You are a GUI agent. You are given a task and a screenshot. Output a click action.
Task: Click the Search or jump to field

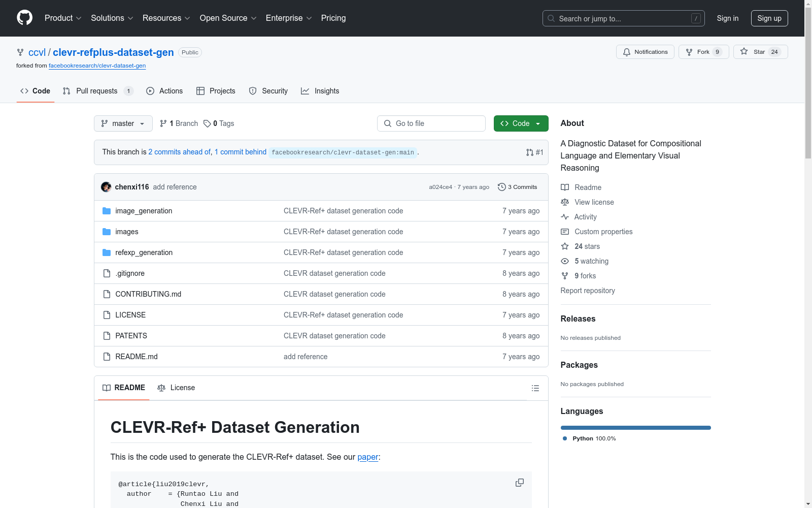(624, 18)
